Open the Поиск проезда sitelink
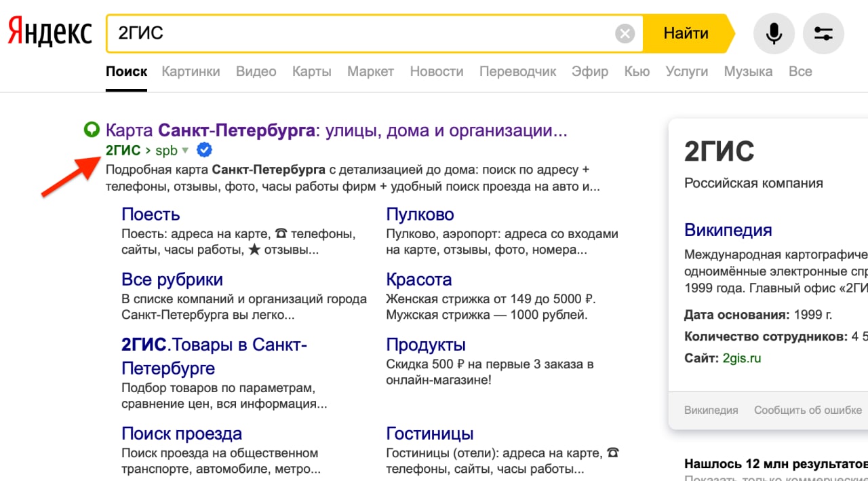This screenshot has width=868, height=481. click(182, 434)
